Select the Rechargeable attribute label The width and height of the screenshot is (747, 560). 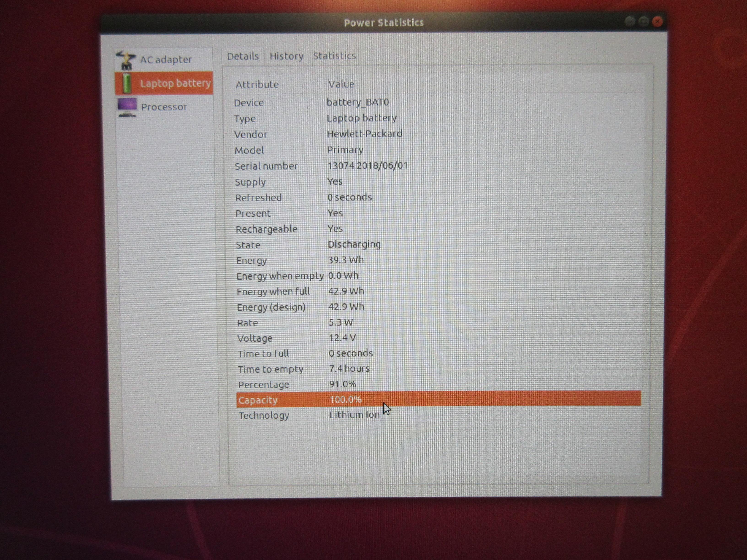pos(266,229)
